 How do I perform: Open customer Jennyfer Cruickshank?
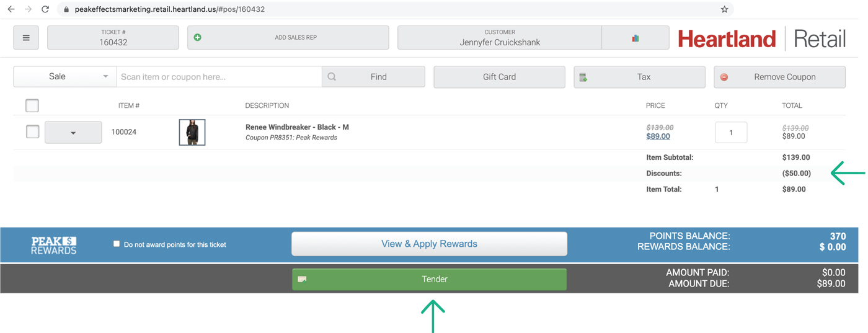[x=500, y=38]
